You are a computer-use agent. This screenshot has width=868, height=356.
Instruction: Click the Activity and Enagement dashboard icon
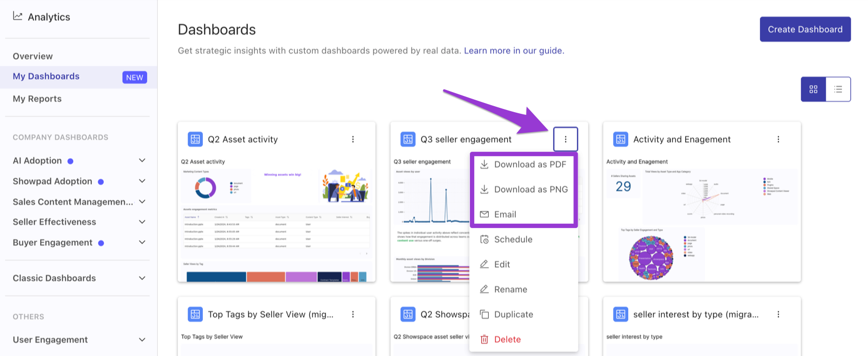(x=621, y=139)
